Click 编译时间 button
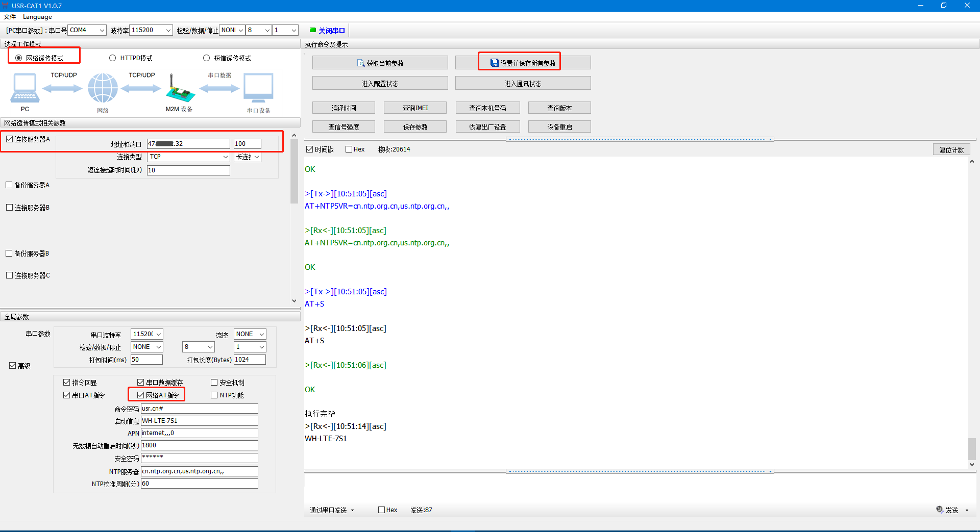980x532 pixels. tap(344, 108)
